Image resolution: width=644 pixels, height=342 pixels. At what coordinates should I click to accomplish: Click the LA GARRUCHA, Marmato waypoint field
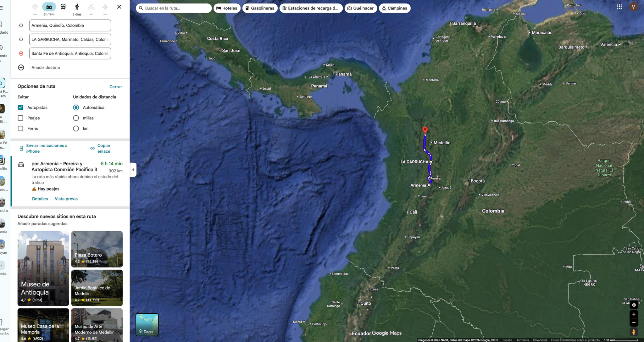[70, 39]
